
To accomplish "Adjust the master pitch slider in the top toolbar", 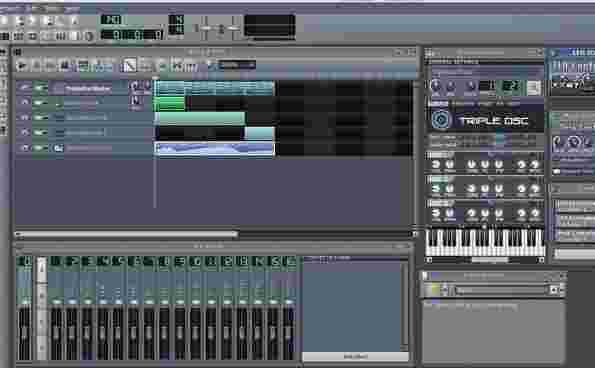I will point(233,28).
